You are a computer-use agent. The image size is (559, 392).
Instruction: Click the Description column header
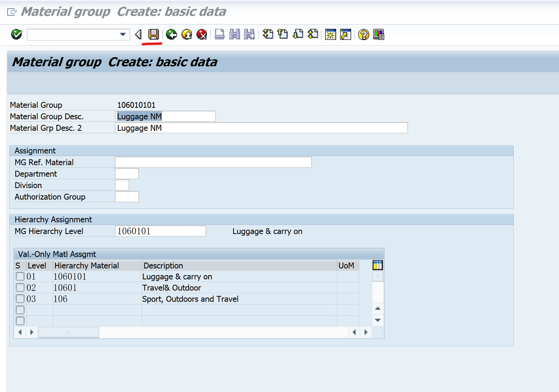tap(239, 266)
